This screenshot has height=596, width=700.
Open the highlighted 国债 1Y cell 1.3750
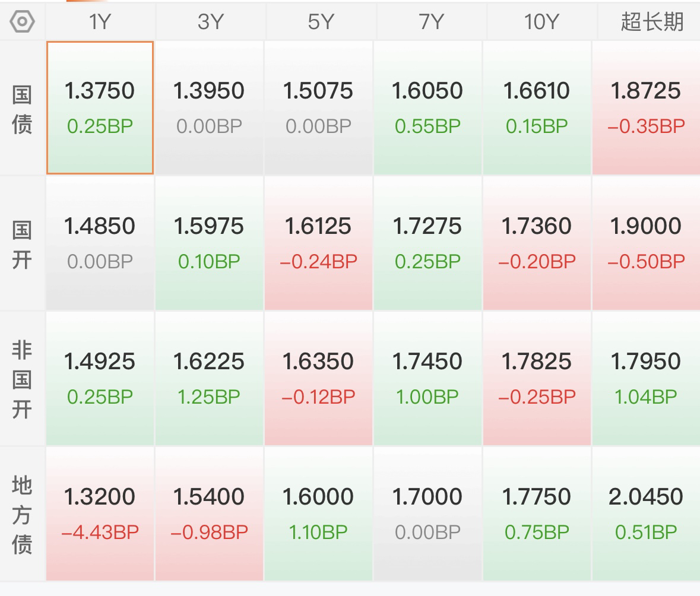coord(100,107)
